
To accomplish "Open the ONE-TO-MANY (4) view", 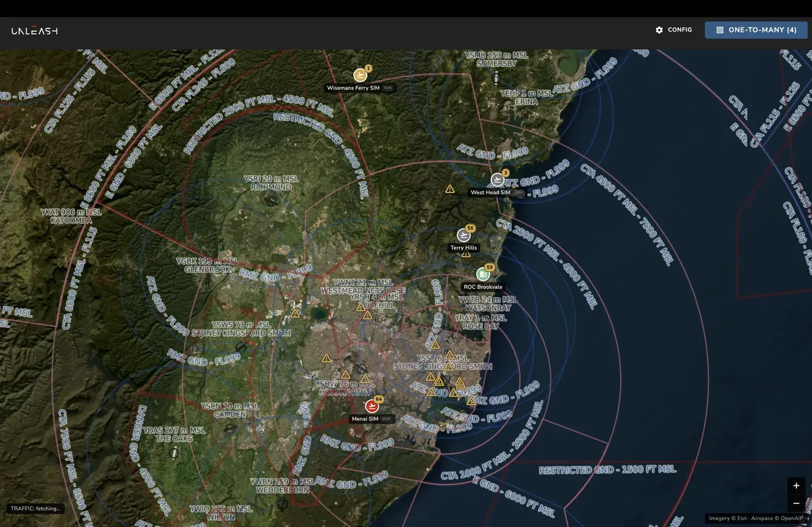I will (x=756, y=30).
